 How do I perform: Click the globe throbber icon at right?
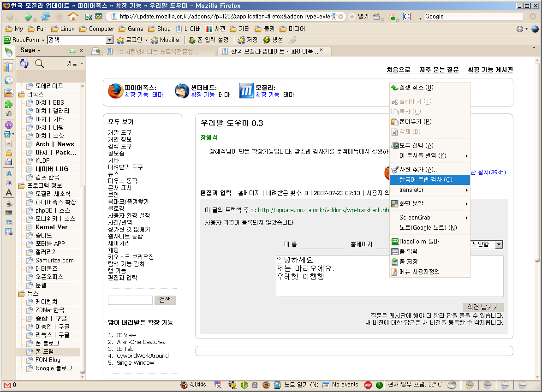(x=535, y=29)
